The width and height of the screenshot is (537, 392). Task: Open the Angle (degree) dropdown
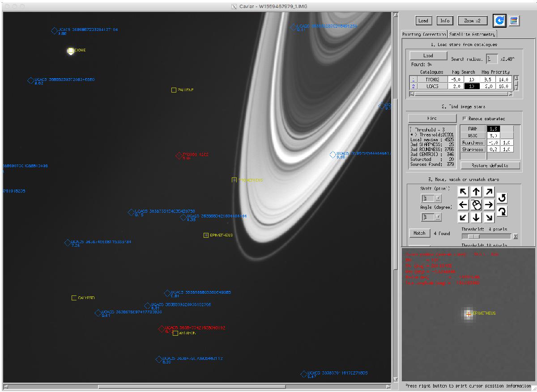pyautogui.click(x=438, y=217)
